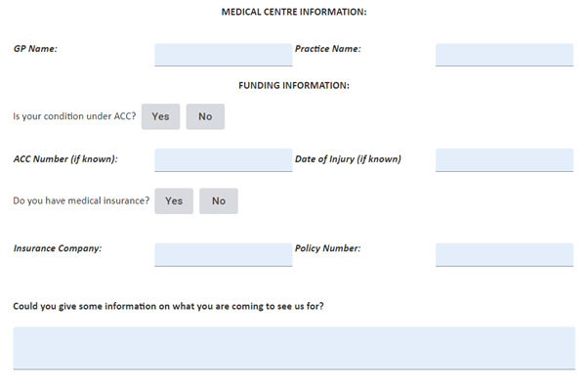The width and height of the screenshot is (588, 392).
Task: Choose Yes for medical insurance
Action: click(174, 201)
